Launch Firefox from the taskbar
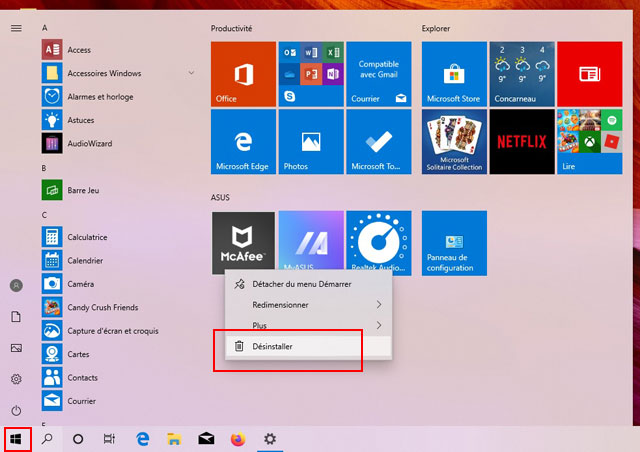 (x=238, y=439)
